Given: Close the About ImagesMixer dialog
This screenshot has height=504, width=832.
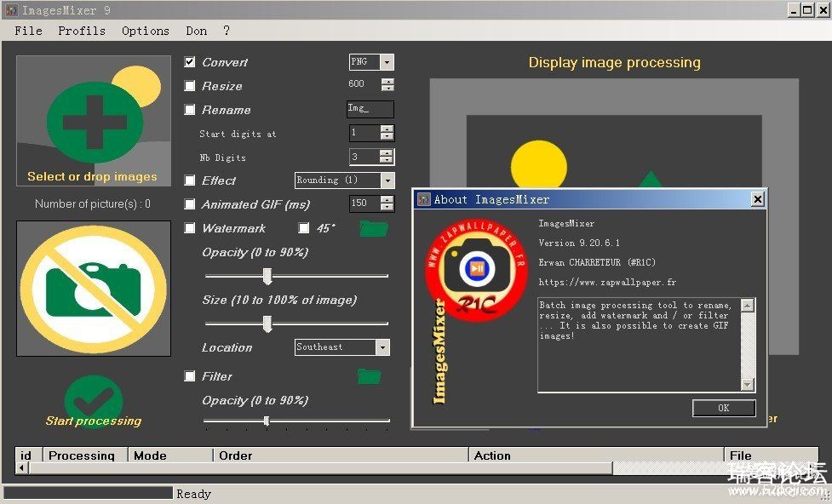Looking at the screenshot, I should 757,199.
